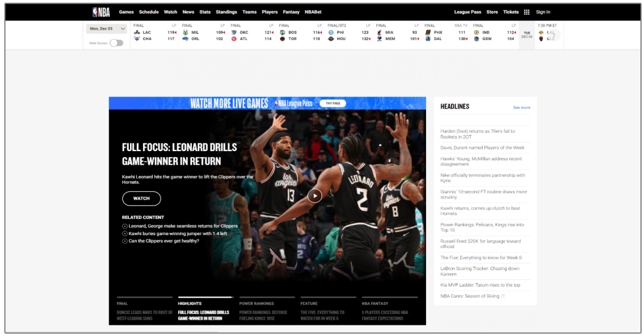Click the TRY FREE button in banner
Viewport: 644px width, 336px height.
(x=333, y=103)
